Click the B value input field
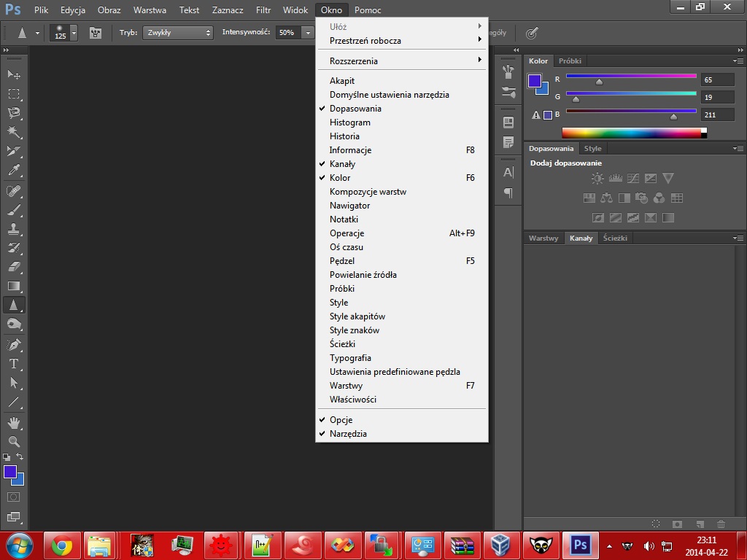This screenshot has height=560, width=747. click(x=718, y=114)
